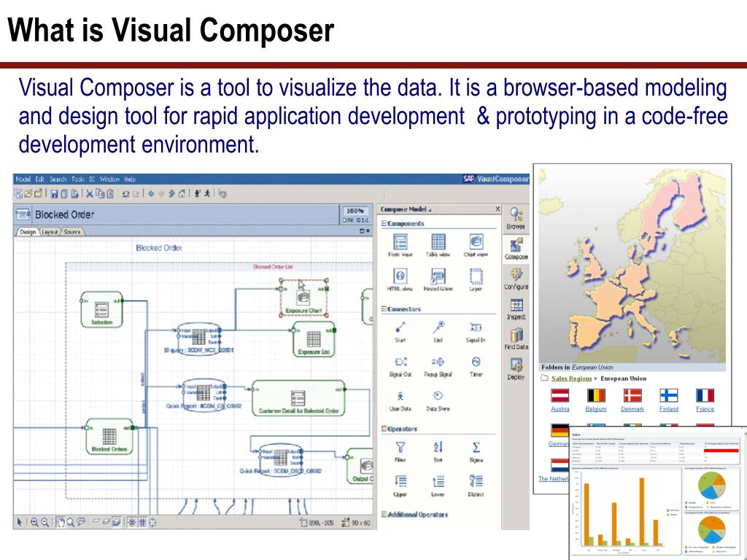
Task: Switch to the Compose task panel
Action: pyautogui.click(x=516, y=249)
